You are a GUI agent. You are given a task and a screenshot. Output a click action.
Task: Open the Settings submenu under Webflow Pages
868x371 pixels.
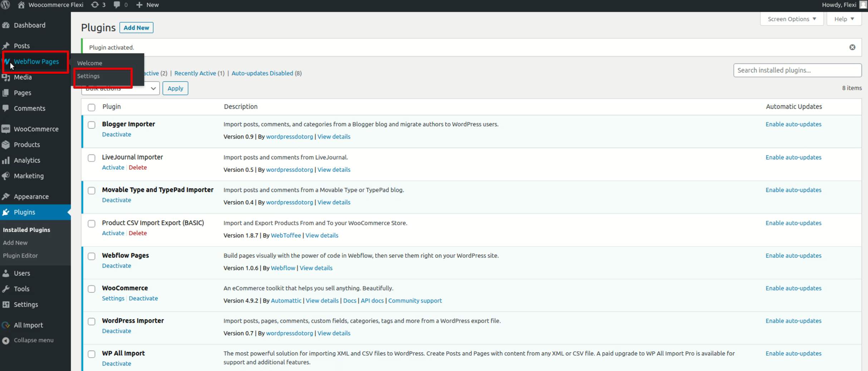point(88,76)
